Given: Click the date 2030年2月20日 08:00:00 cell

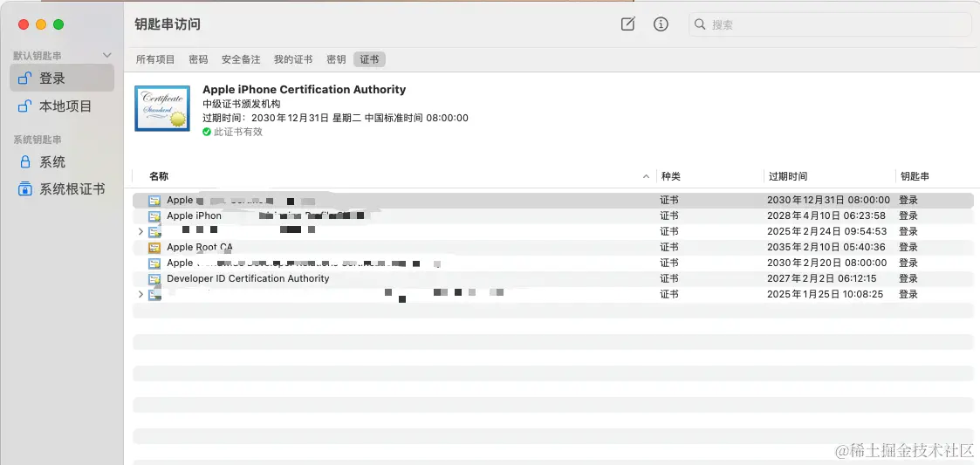Looking at the screenshot, I should [827, 263].
